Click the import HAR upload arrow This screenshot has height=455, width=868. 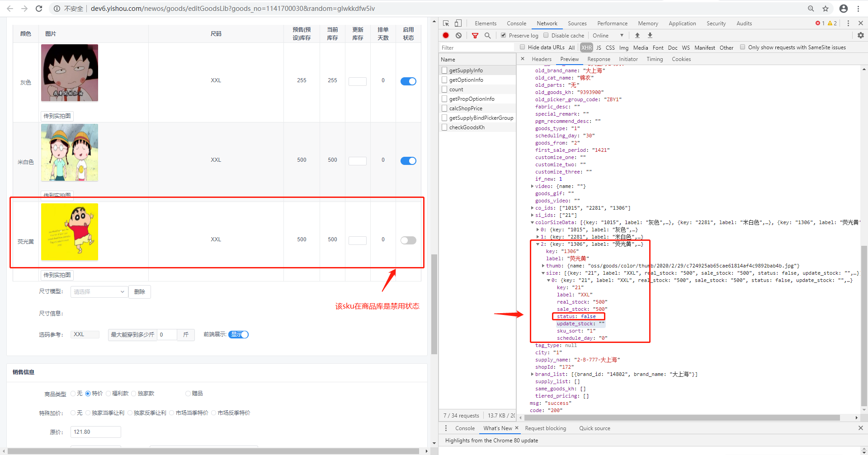pyautogui.click(x=637, y=35)
